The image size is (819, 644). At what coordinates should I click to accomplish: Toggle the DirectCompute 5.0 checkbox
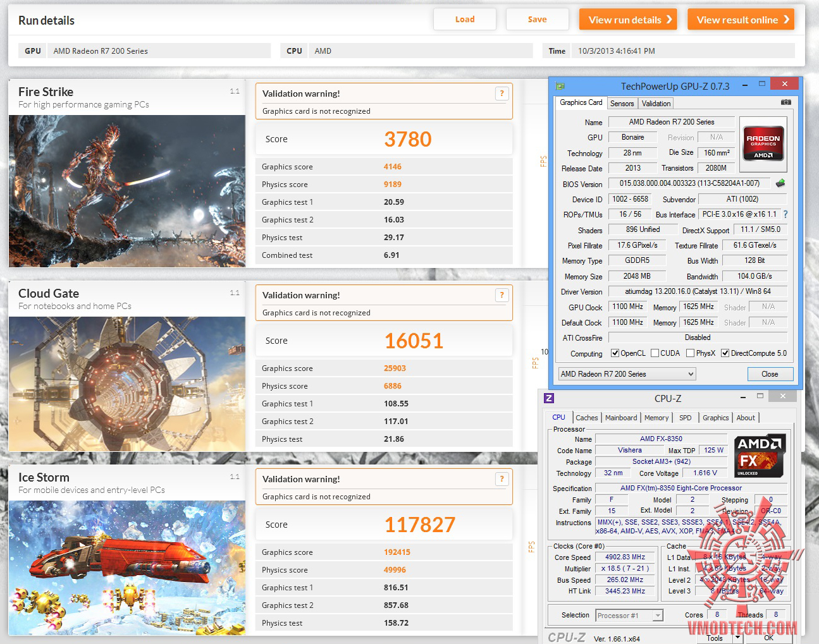(x=725, y=353)
